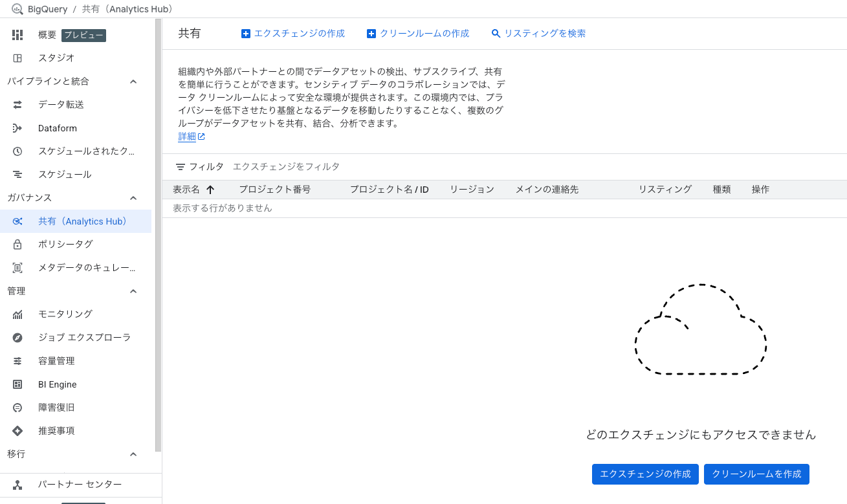Image resolution: width=847 pixels, height=504 pixels.
Task: Open the 詳細 link
Action: pos(187,137)
